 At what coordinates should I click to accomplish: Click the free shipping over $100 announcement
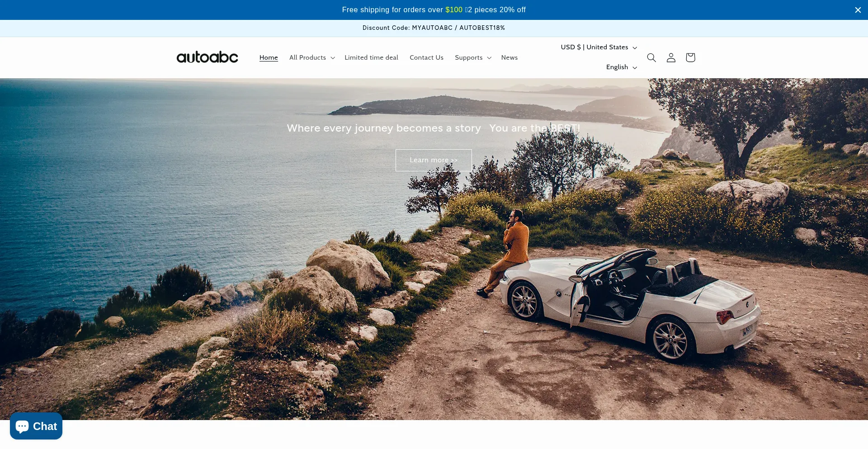pos(434,10)
